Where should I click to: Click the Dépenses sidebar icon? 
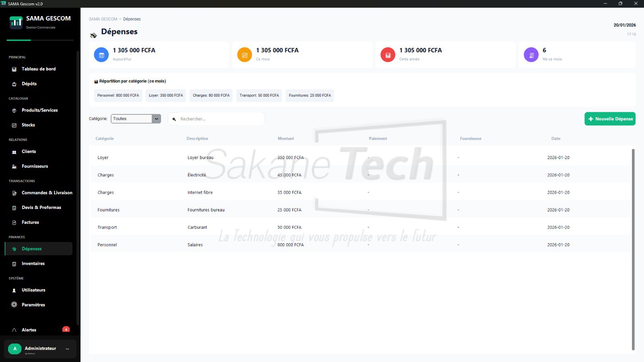(14, 249)
